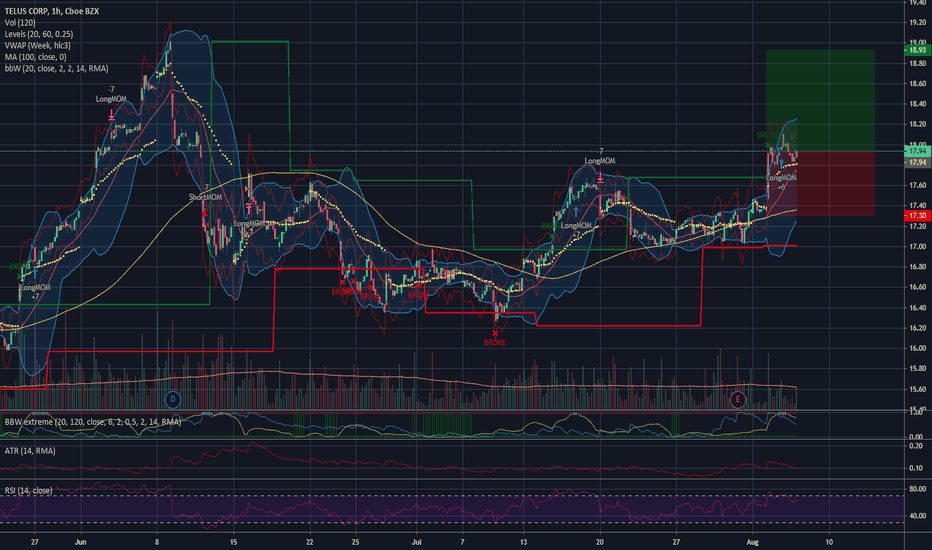Click the 80.00 level on RSI scale
The height and width of the screenshot is (550, 932).
tap(917, 489)
